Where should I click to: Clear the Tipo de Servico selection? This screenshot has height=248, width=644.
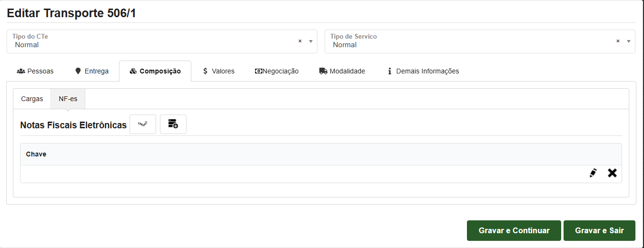[x=618, y=41]
